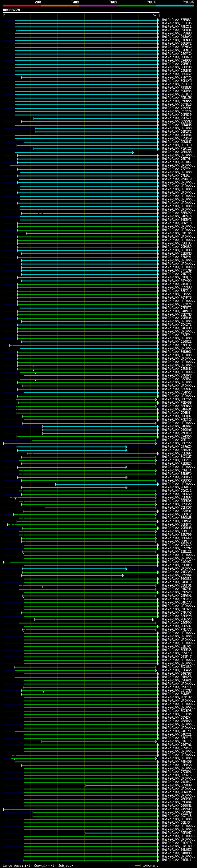Open entry UniRef100_B6HDT0
Viewport: 197px width, 868px height.
click(177, 525)
